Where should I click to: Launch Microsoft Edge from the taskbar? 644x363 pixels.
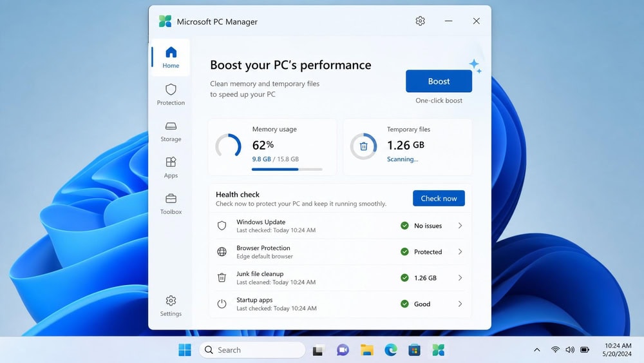click(x=391, y=350)
